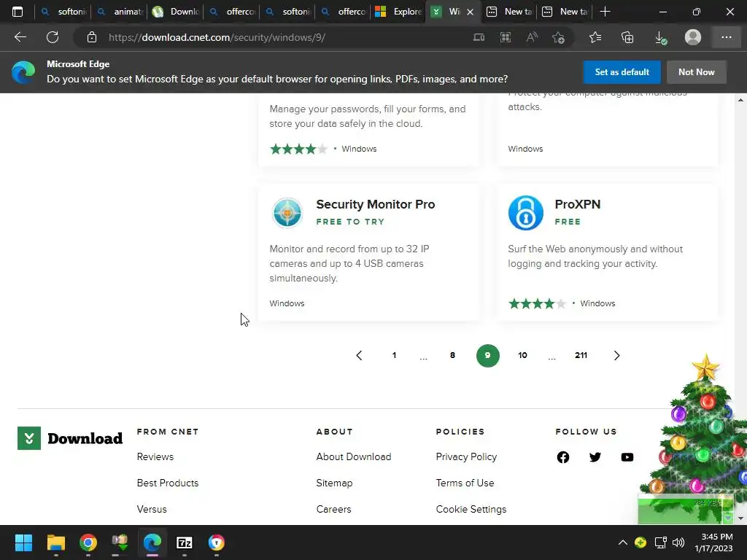747x560 pixels.
Task: Open 7-Zip from taskbar
Action: click(x=185, y=542)
